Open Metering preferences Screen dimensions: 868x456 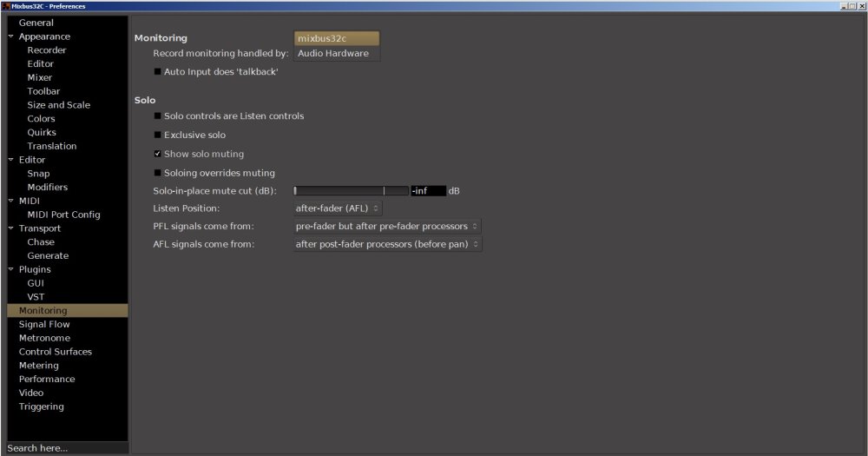[x=39, y=365]
